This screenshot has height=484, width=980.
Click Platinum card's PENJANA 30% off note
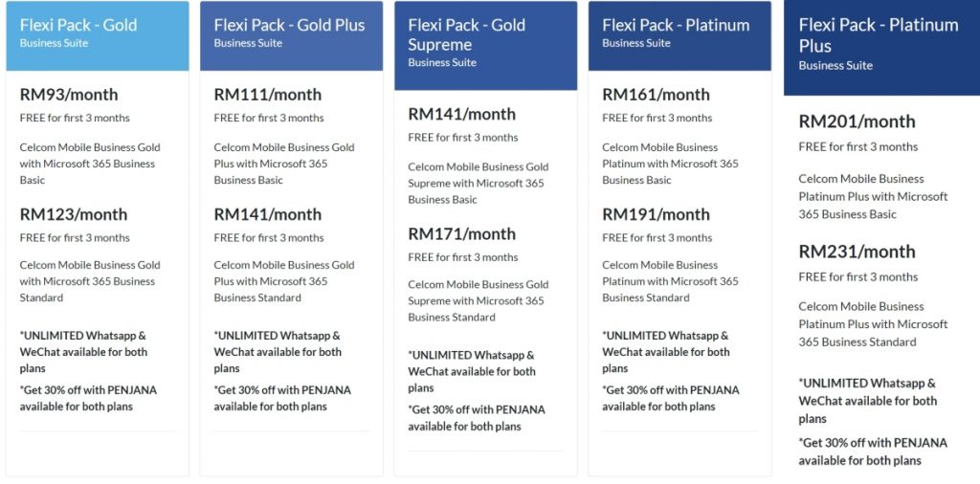click(670, 398)
